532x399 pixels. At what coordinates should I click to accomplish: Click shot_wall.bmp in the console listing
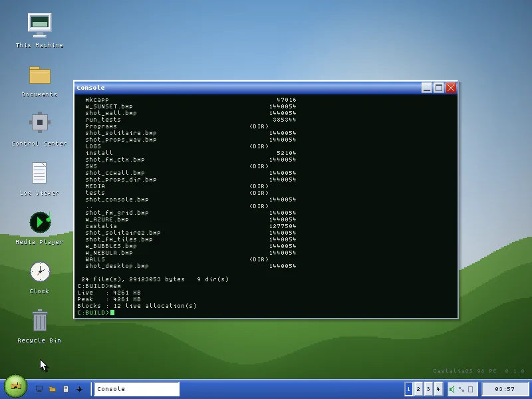click(x=111, y=113)
